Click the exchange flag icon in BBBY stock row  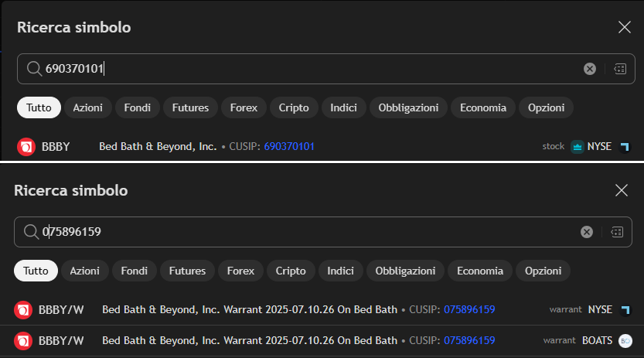pyautogui.click(x=625, y=147)
